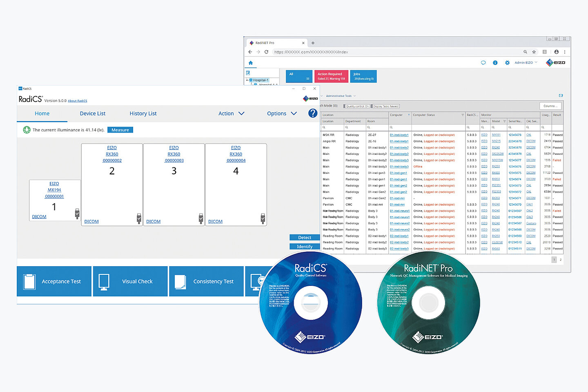Open serial 00000002 link on monitor 2
The width and height of the screenshot is (588, 392).
pyautogui.click(x=112, y=160)
